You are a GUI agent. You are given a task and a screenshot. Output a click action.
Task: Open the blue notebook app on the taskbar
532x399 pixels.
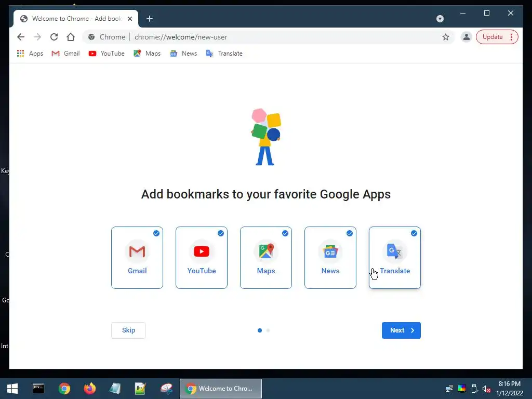pyautogui.click(x=115, y=389)
